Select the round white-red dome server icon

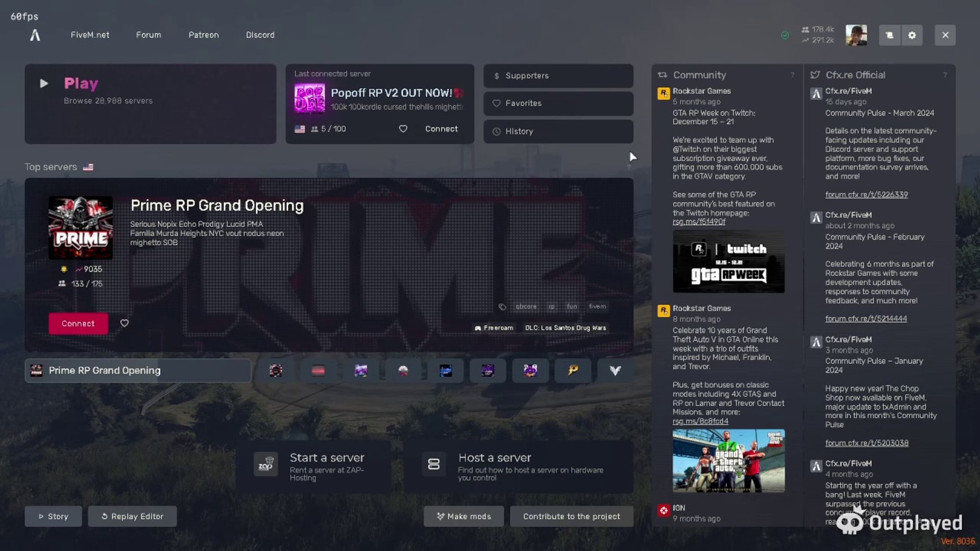pos(403,371)
